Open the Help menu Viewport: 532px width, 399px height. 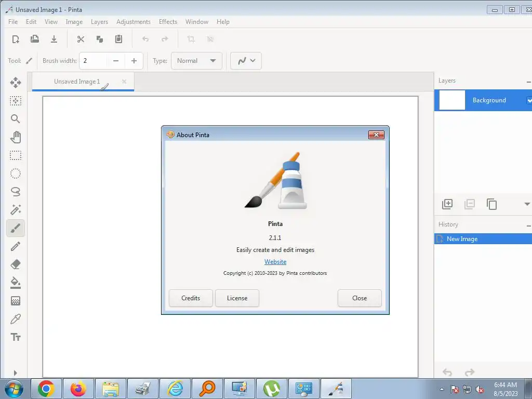[223, 22]
